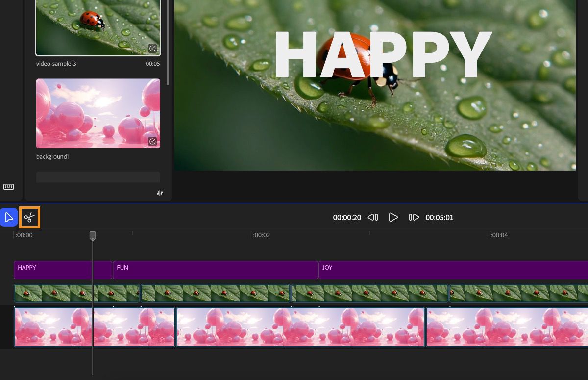Toggle the checkmark badge on background1

(152, 141)
